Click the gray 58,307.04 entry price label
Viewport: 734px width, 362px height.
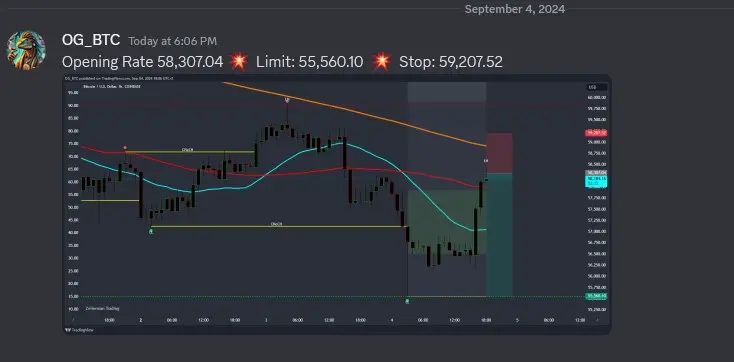596,173
